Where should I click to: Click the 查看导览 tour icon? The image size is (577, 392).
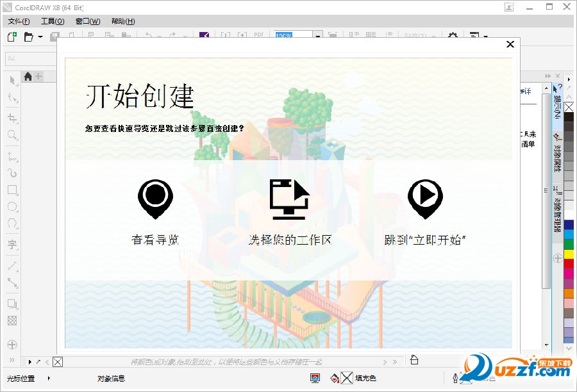pos(155,199)
